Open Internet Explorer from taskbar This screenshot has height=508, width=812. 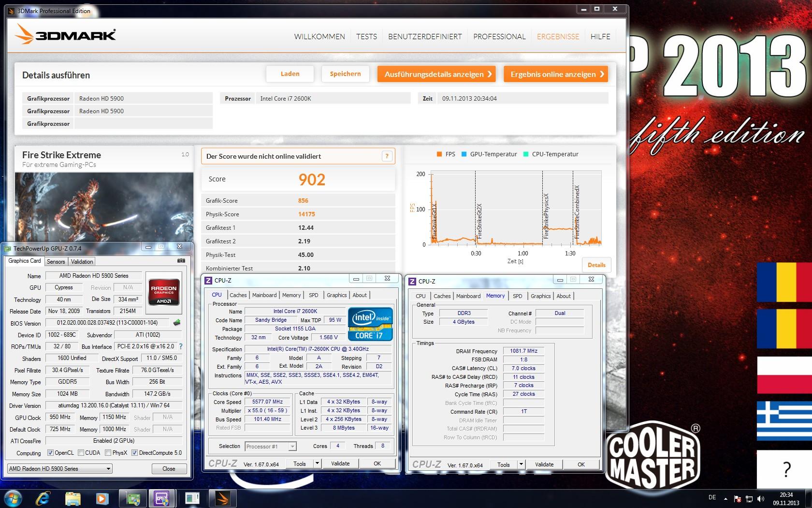coord(43,498)
